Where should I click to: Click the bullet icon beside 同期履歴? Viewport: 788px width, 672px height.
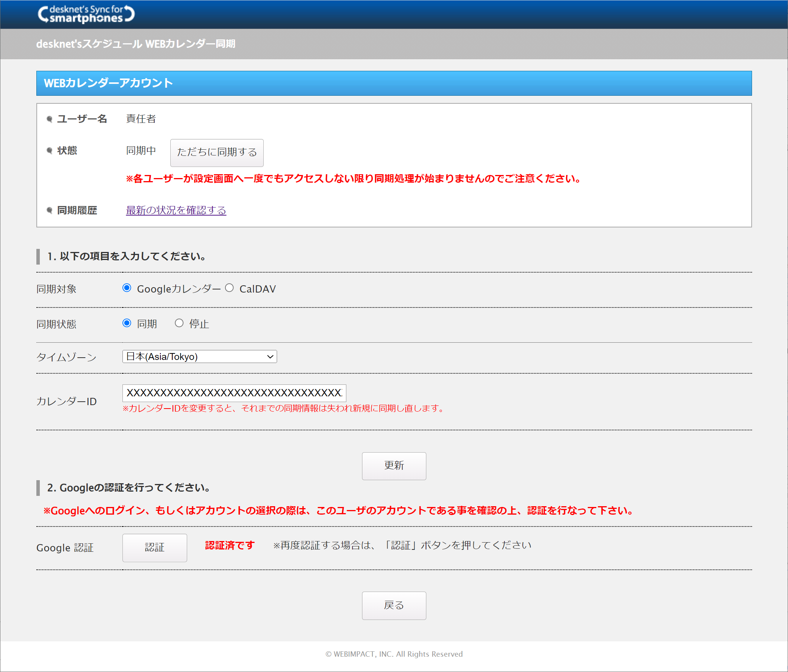click(x=49, y=210)
